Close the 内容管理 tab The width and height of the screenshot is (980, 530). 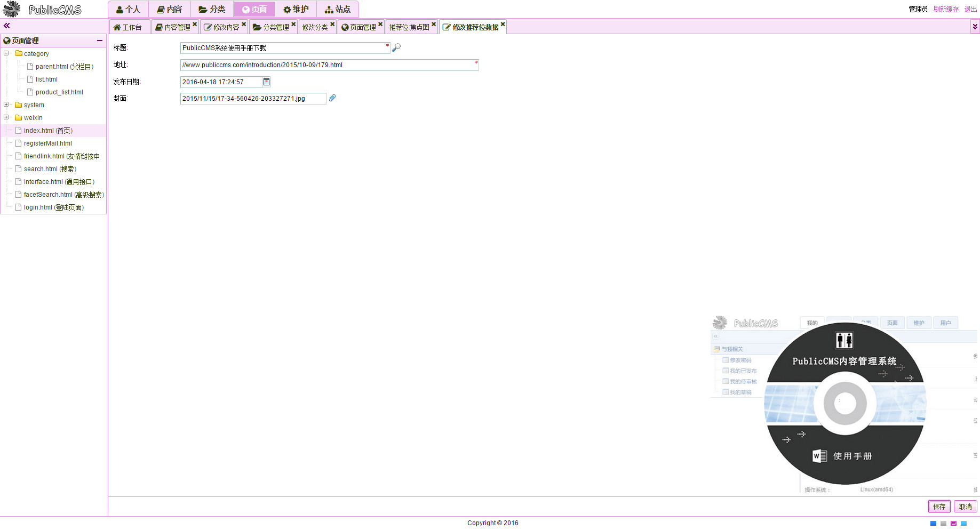pos(195,24)
